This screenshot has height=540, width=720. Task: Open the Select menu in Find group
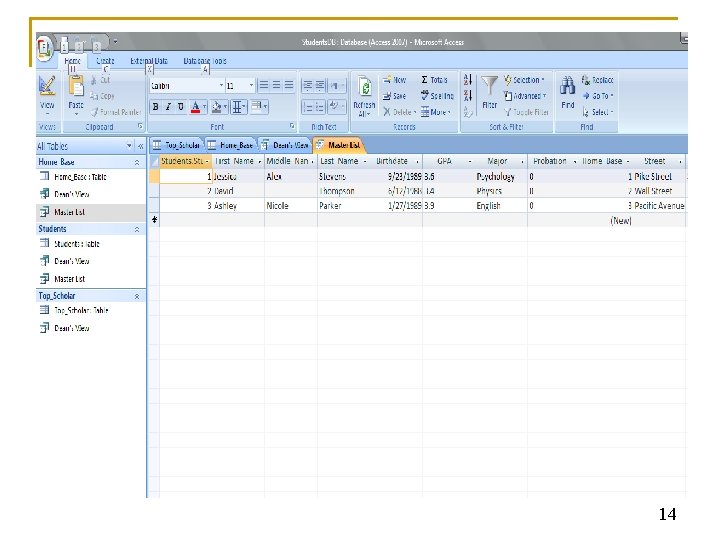(598, 112)
